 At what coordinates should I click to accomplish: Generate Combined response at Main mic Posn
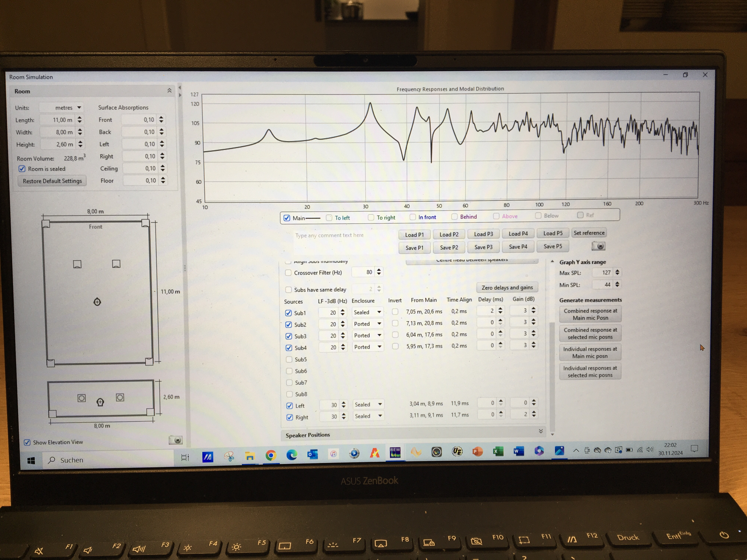pos(590,314)
